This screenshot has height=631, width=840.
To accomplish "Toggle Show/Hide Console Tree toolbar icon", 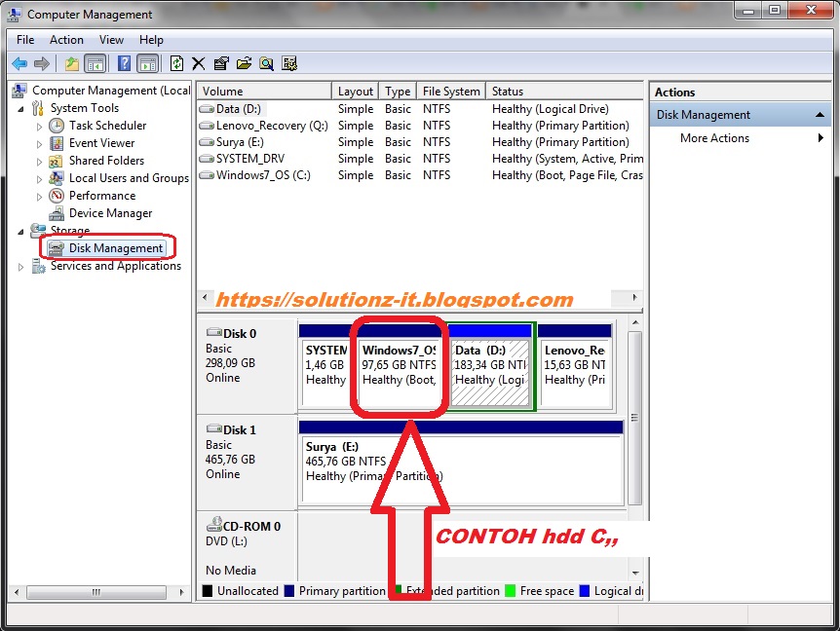I will [x=95, y=64].
